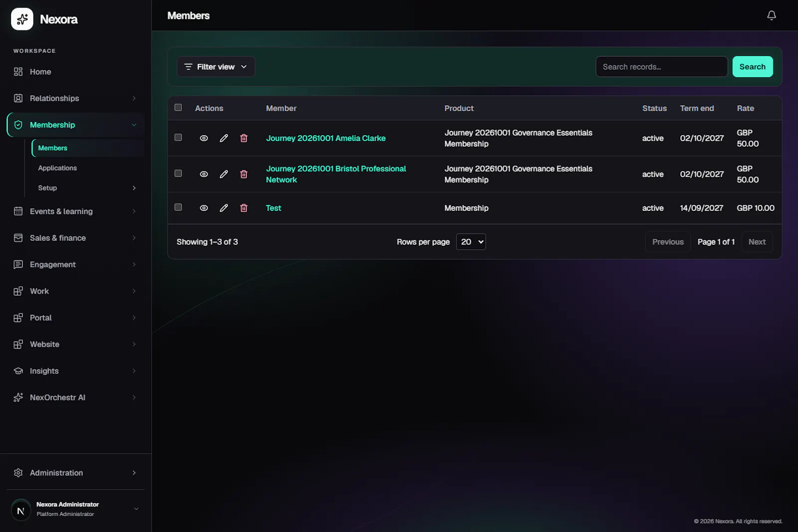This screenshot has width=798, height=532.
Task: Focus the Search records input field
Action: (x=661, y=67)
